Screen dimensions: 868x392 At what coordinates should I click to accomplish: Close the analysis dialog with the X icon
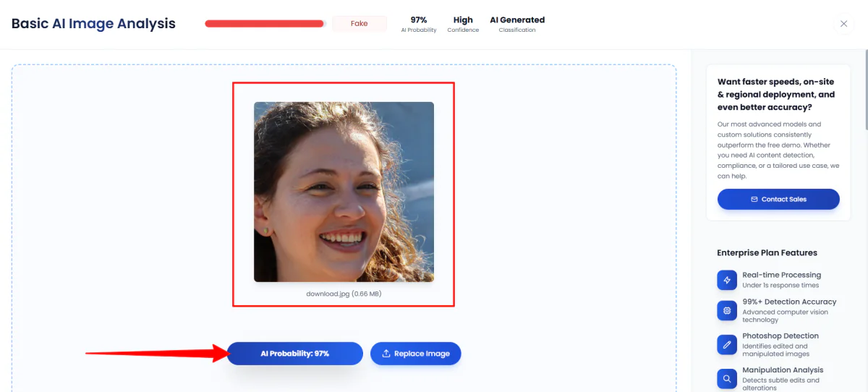(x=843, y=24)
